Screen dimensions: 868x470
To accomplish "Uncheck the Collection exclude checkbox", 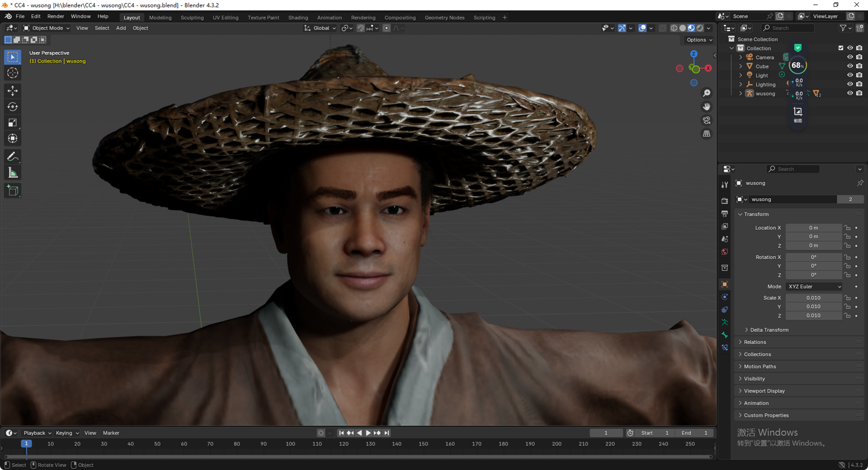I will pyautogui.click(x=841, y=48).
